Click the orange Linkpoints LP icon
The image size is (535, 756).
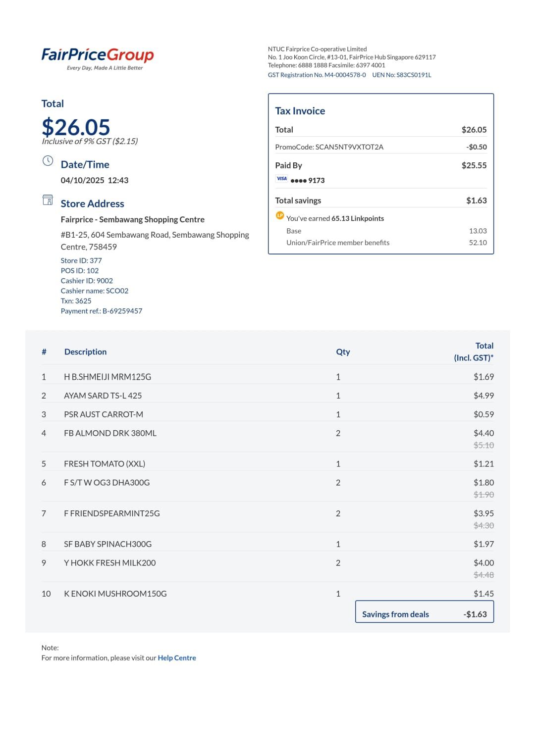tap(280, 215)
